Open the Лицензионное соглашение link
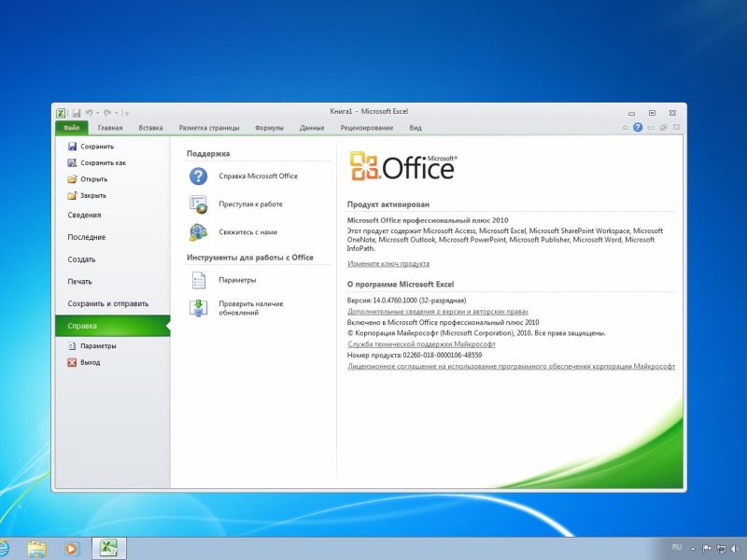Image resolution: width=747 pixels, height=560 pixels. [x=511, y=366]
